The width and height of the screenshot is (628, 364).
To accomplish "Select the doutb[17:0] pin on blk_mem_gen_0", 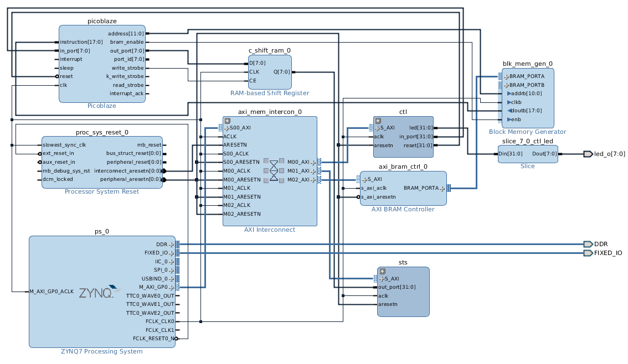I will tap(526, 111).
